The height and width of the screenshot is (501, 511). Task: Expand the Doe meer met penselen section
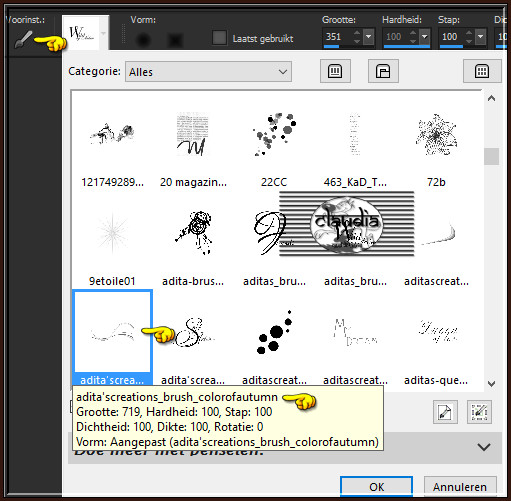point(484,447)
